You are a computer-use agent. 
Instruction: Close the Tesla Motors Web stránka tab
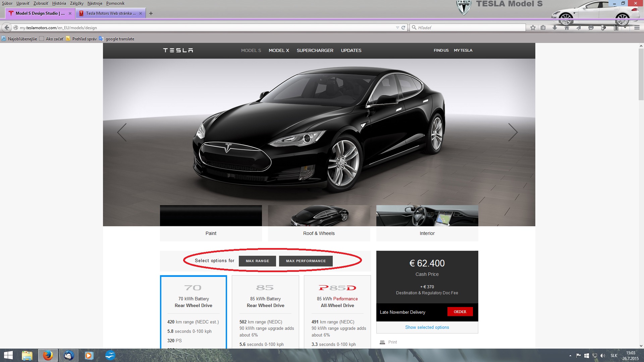141,13
